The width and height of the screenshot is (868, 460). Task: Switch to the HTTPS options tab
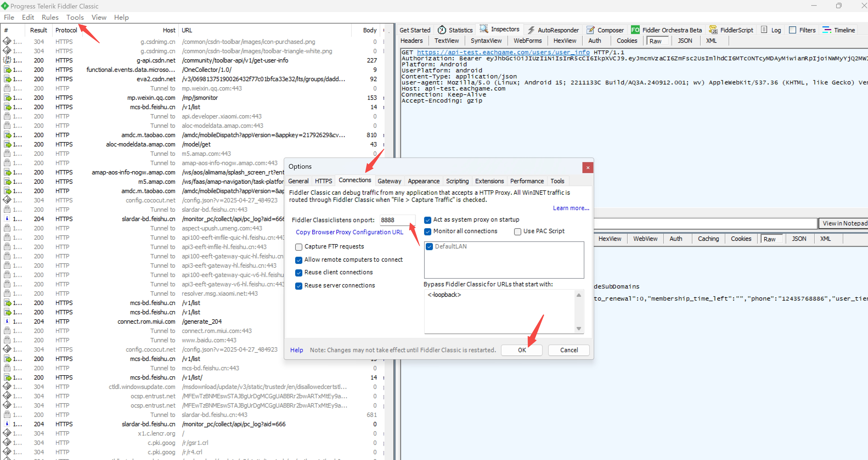tap(323, 181)
